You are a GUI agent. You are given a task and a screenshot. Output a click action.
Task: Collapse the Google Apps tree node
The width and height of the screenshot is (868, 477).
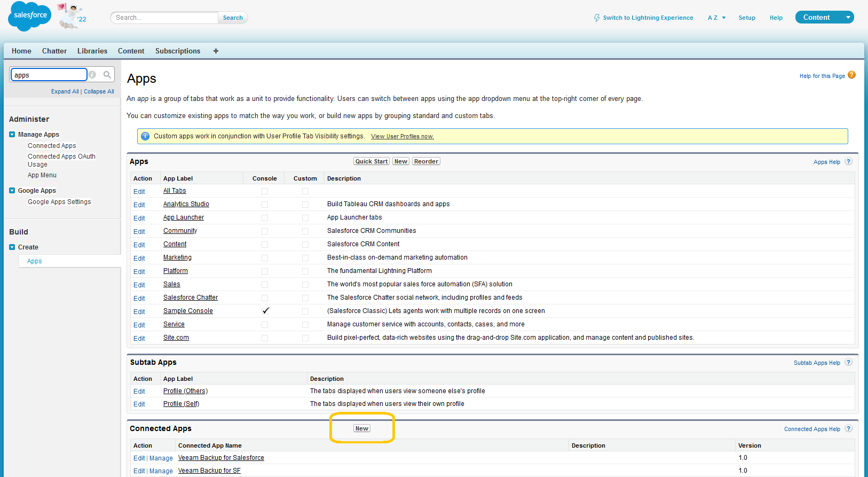click(12, 191)
